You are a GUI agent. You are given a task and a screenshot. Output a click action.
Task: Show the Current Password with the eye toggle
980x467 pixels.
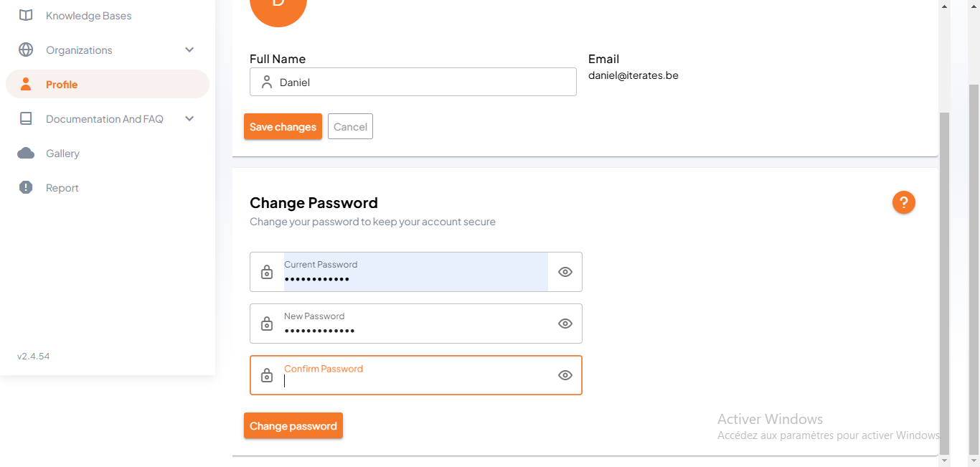point(565,272)
